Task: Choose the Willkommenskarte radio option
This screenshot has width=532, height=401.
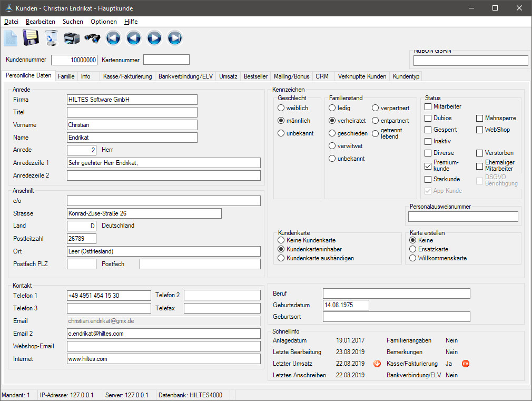Action: point(413,258)
